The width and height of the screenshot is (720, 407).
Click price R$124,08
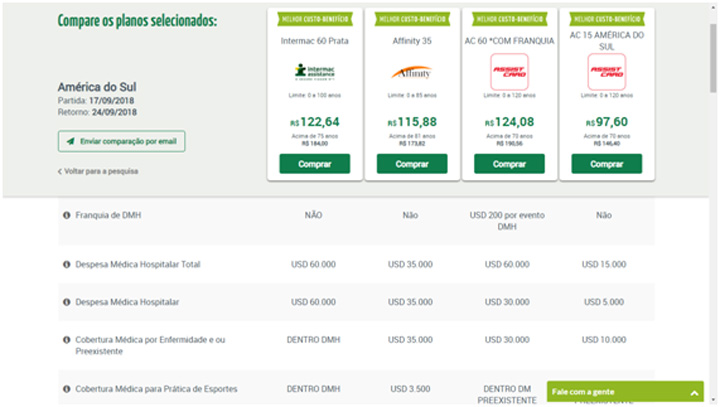pos(509,122)
